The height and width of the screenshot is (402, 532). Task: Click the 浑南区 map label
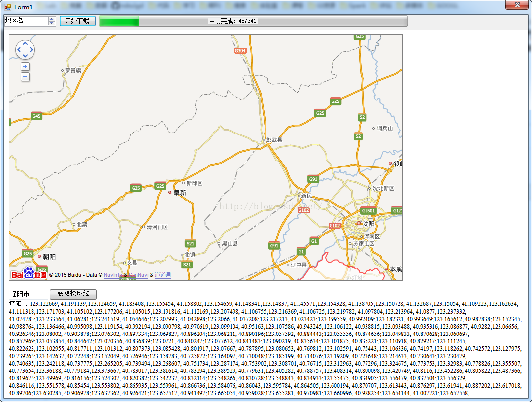[x=372, y=237]
